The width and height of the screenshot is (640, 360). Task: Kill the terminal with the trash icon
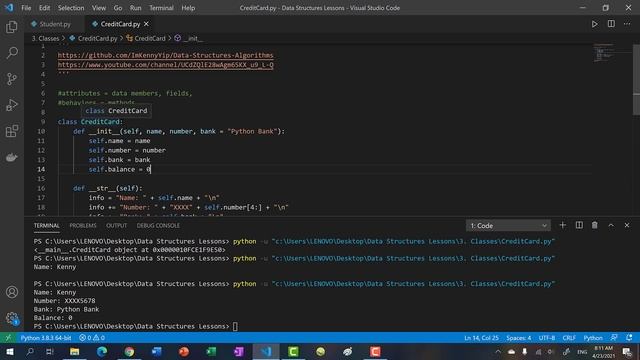595,225
